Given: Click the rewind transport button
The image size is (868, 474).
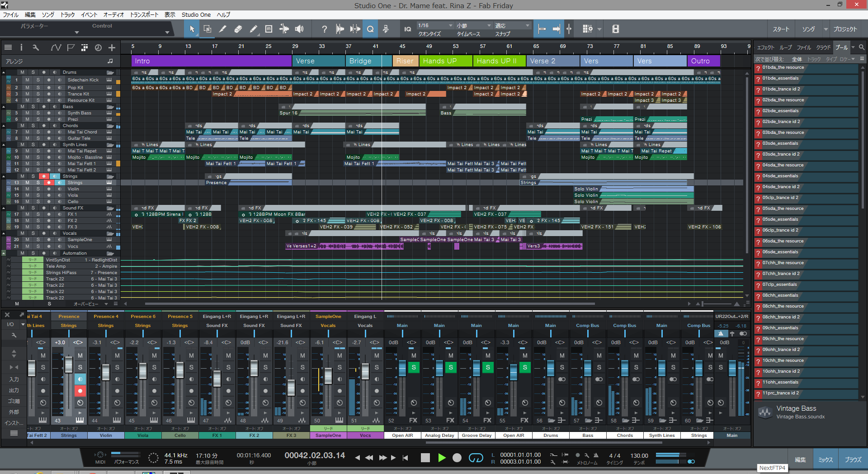Looking at the screenshot, I should click(x=369, y=458).
